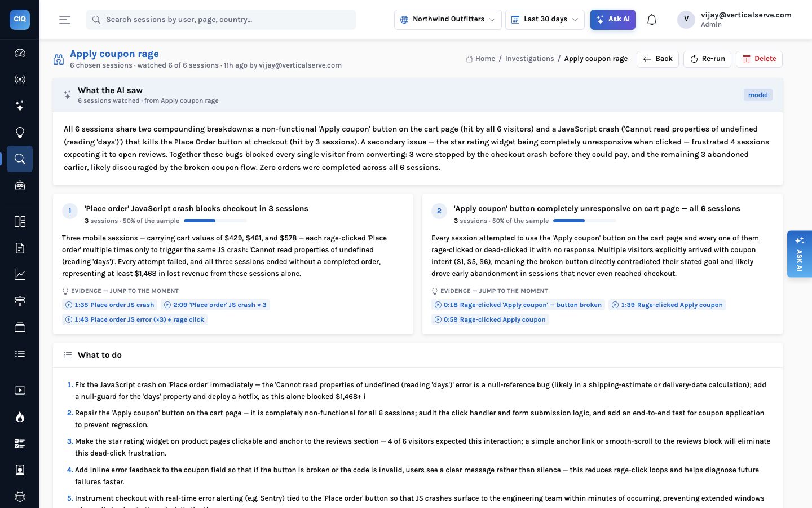
Task: Open the line chart trends sidebar icon
Action: pos(20,274)
